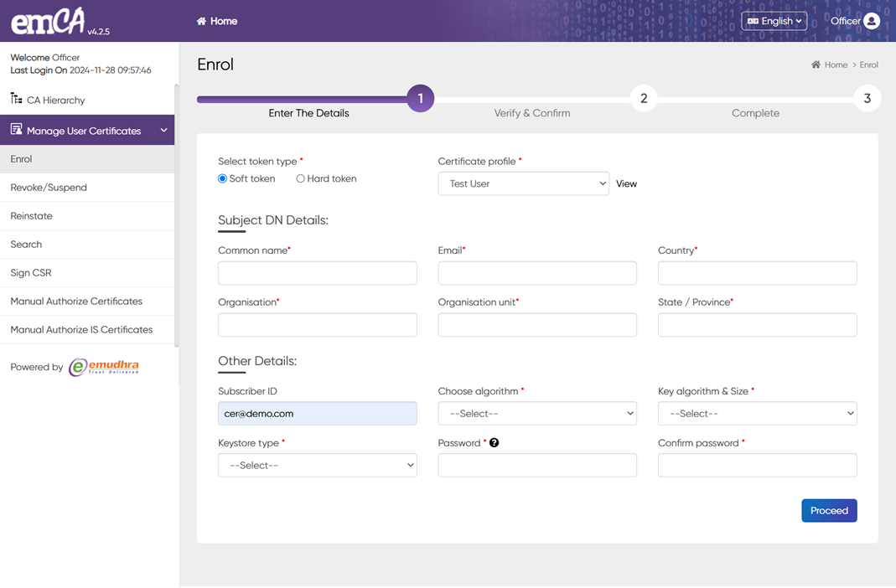Click the Password help question mark icon
The image size is (896, 588).
click(x=494, y=442)
